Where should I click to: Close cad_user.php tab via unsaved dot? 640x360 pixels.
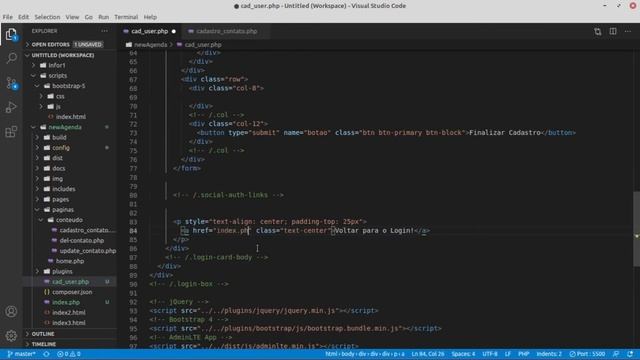pyautogui.click(x=174, y=31)
